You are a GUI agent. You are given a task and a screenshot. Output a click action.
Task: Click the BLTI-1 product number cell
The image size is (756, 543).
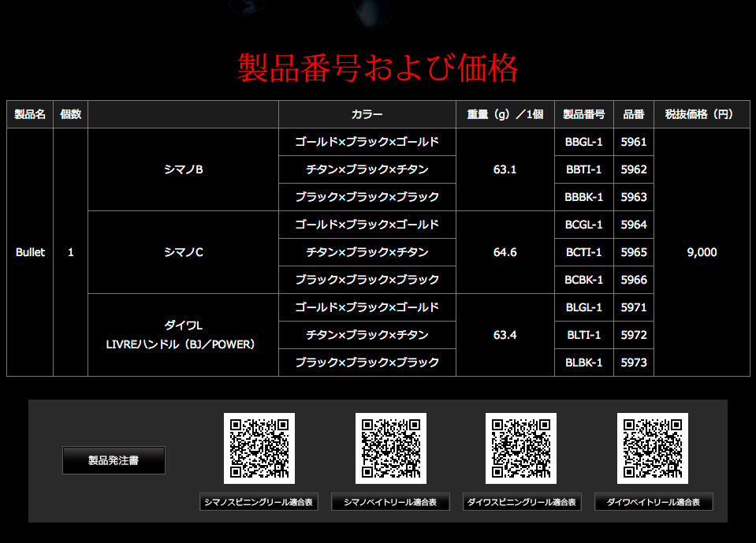[584, 335]
